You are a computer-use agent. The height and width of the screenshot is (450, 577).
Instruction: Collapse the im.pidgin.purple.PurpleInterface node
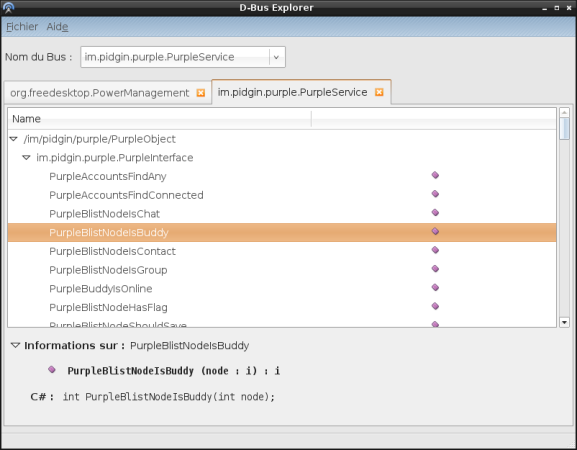(26, 158)
